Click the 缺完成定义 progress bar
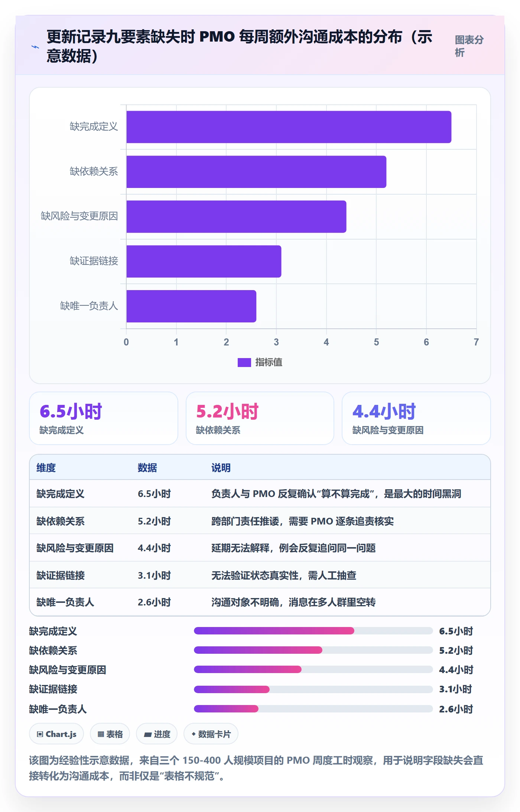This screenshot has width=520, height=812. (313, 631)
